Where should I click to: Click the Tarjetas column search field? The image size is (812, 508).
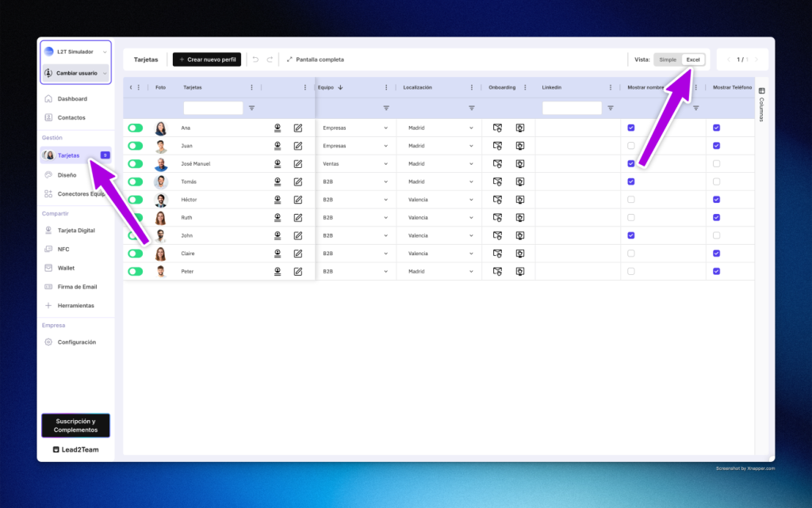213,108
